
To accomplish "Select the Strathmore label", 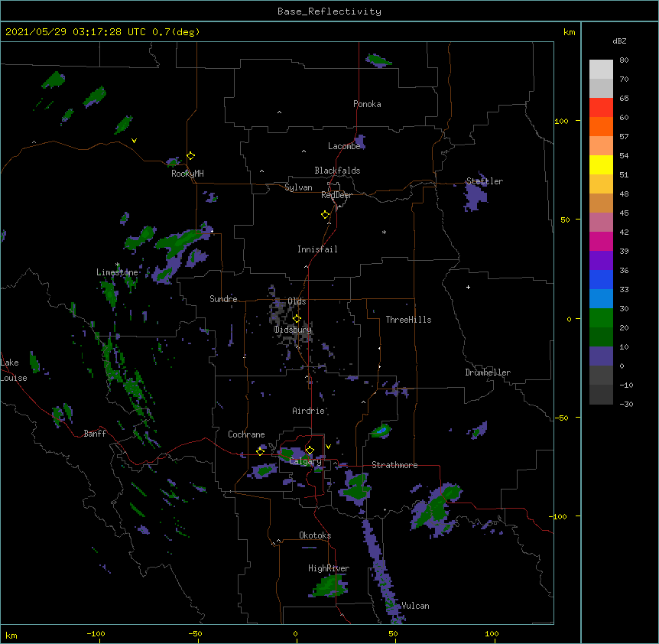I will click(394, 465).
